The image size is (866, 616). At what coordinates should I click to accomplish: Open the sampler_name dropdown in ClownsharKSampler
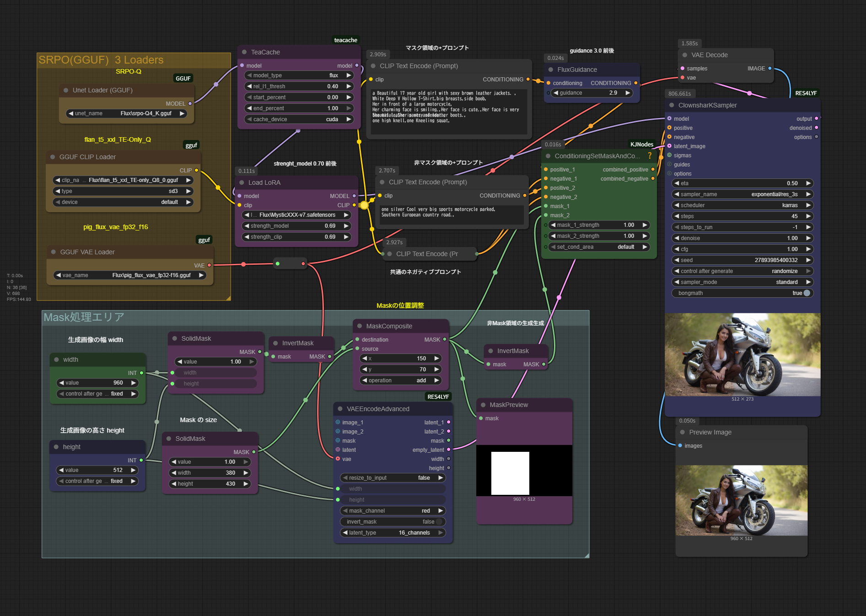[742, 194]
